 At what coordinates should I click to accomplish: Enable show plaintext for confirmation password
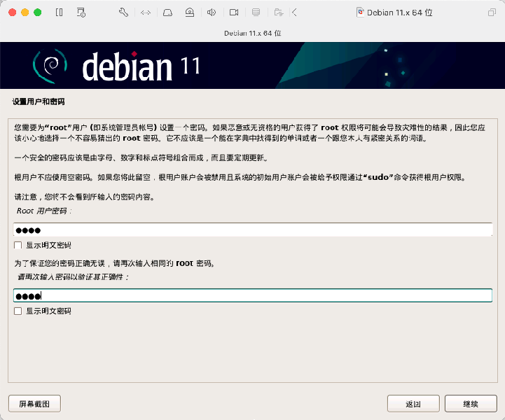pyautogui.click(x=18, y=311)
